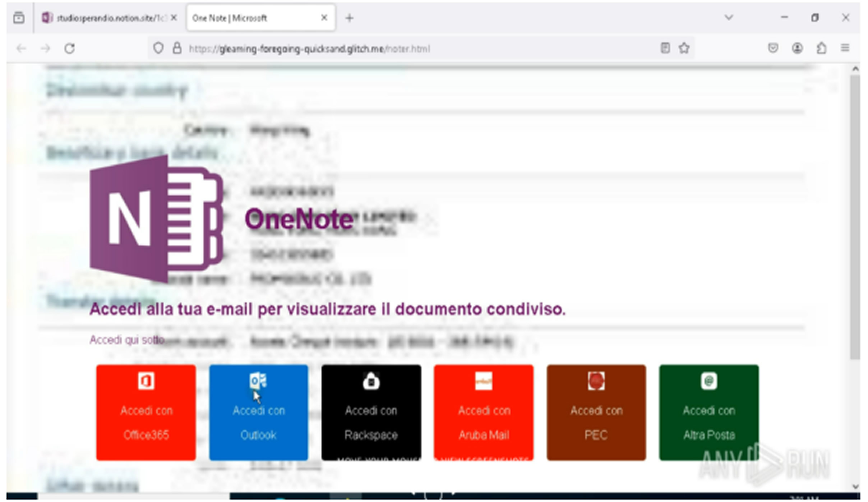Viewport: 868px width, 502px height.
Task: Toggle reader view icon in address bar
Action: (x=665, y=48)
